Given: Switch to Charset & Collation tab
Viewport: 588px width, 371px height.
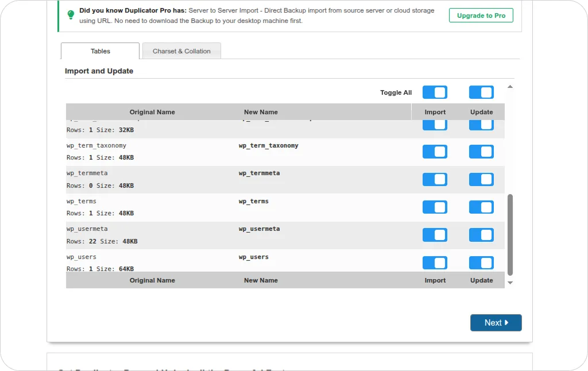Looking at the screenshot, I should tap(181, 51).
